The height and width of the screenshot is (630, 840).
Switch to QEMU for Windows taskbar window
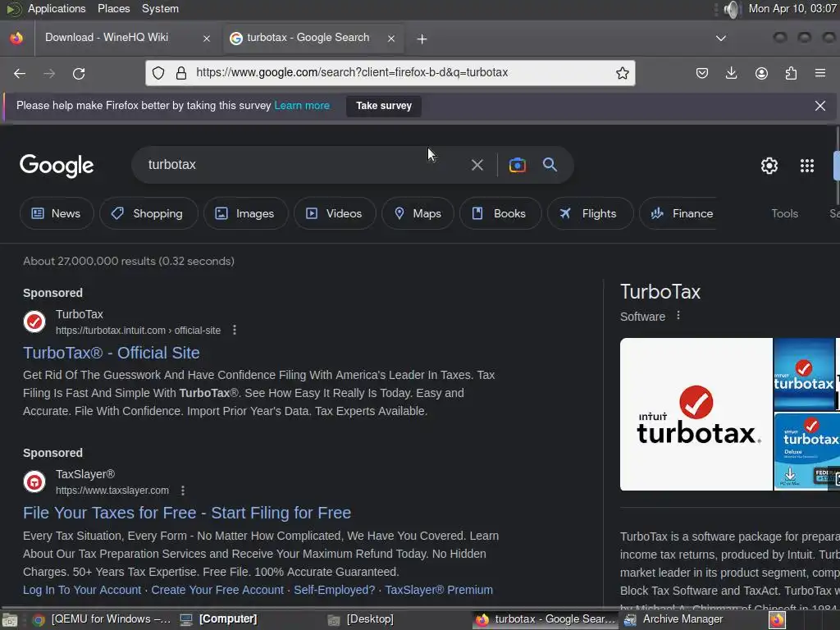pos(100,619)
